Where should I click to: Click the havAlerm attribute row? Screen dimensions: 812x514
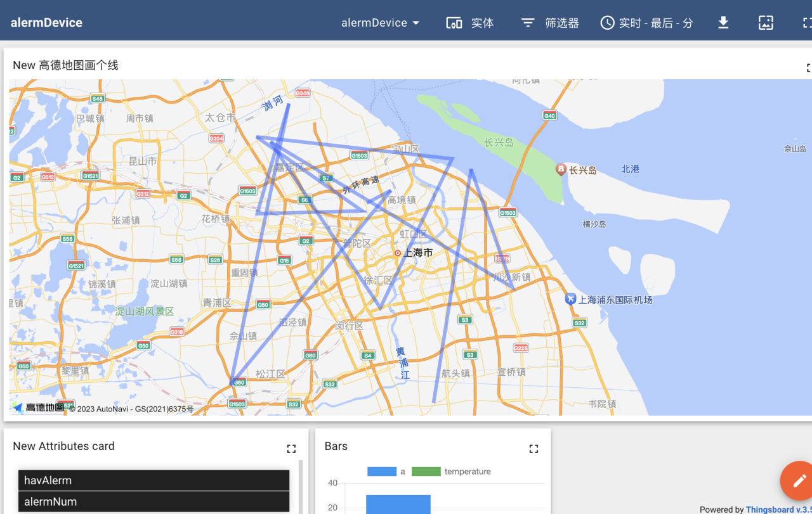154,480
